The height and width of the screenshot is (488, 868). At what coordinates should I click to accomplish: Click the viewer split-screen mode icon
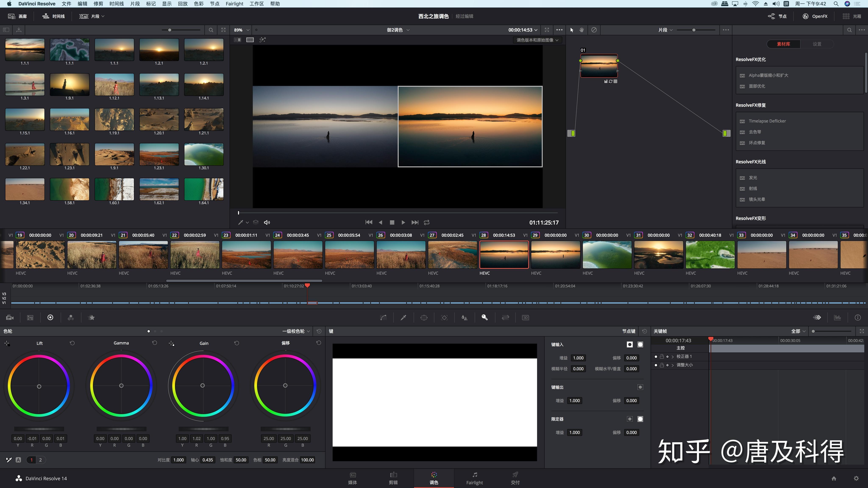(x=250, y=40)
